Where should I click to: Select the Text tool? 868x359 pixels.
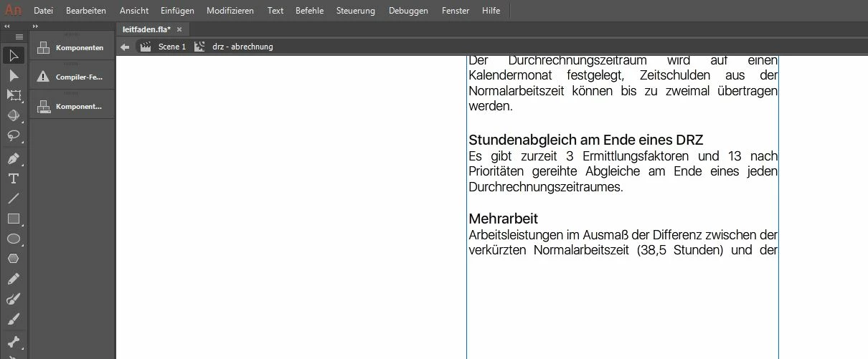coord(14,178)
